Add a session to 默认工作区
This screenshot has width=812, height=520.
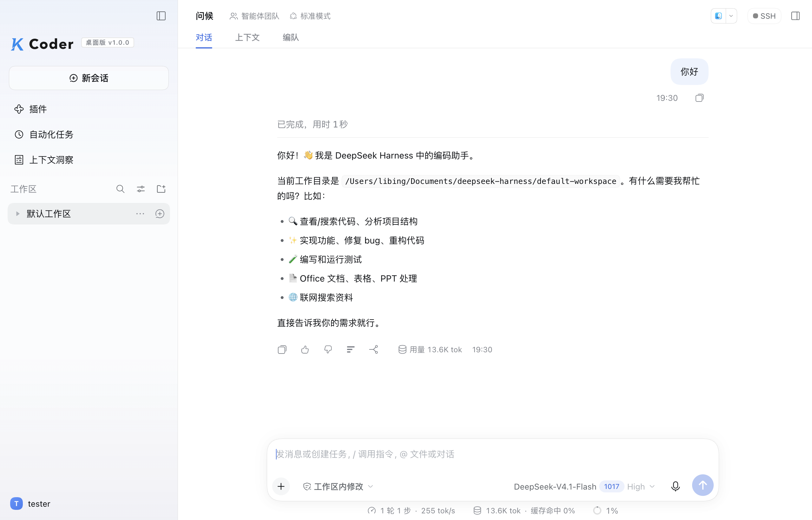pyautogui.click(x=160, y=214)
